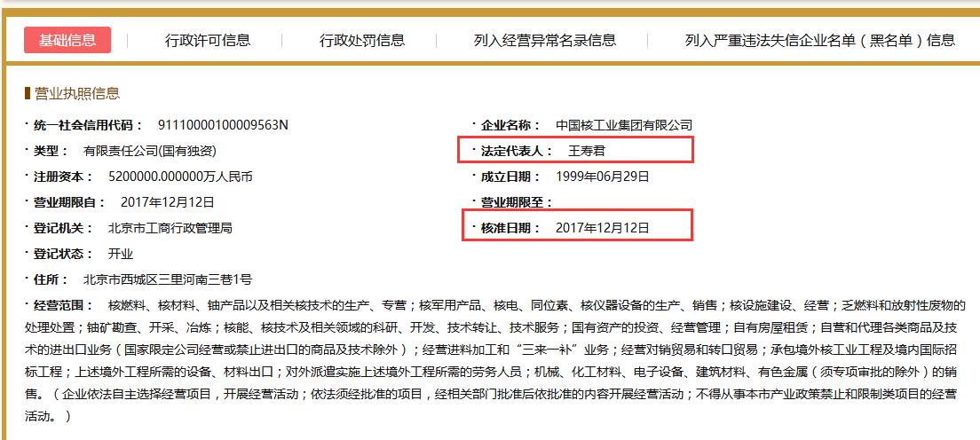The height and width of the screenshot is (440, 980).
Task: Click the credit code 91110000100009563N
Action: (x=223, y=125)
